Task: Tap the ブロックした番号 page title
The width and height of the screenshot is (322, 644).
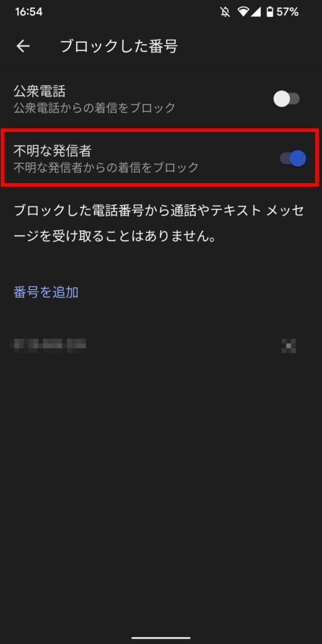Action: click(119, 47)
